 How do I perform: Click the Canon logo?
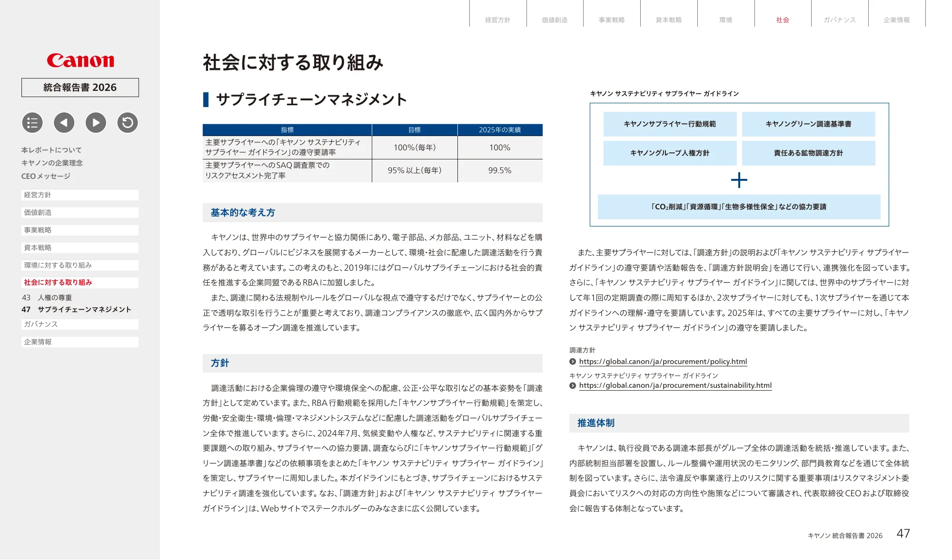click(80, 60)
